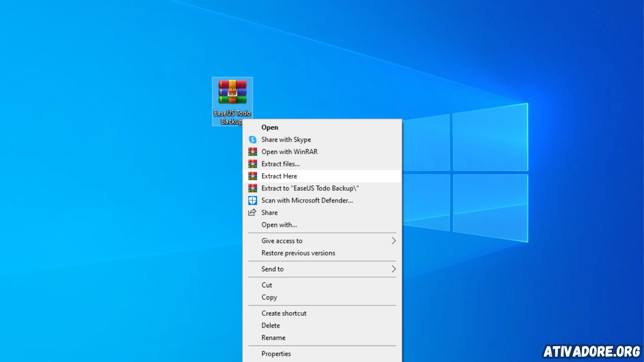Click 'Open with...' in context menu
Image resolution: width=644 pixels, height=362 pixels.
pyautogui.click(x=279, y=225)
